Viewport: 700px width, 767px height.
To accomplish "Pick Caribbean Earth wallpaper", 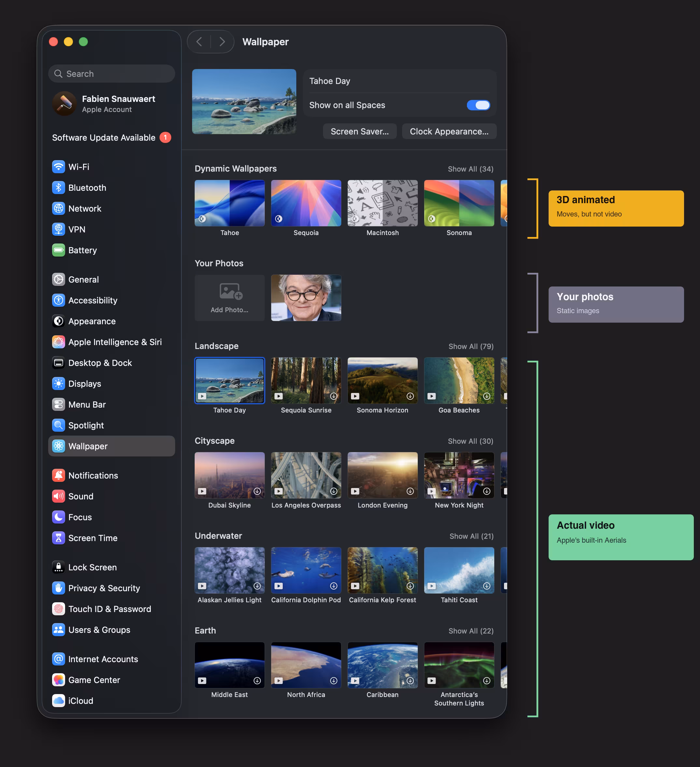I will click(382, 665).
